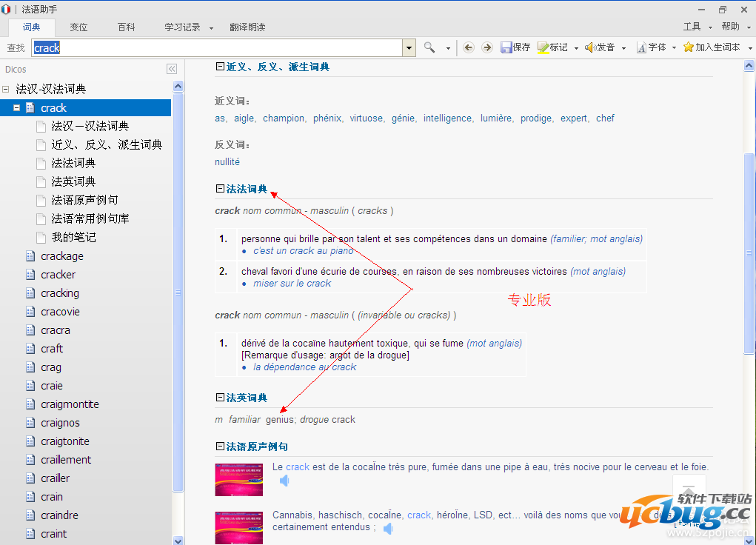Click the floppy disk 保存 icon

point(506,47)
